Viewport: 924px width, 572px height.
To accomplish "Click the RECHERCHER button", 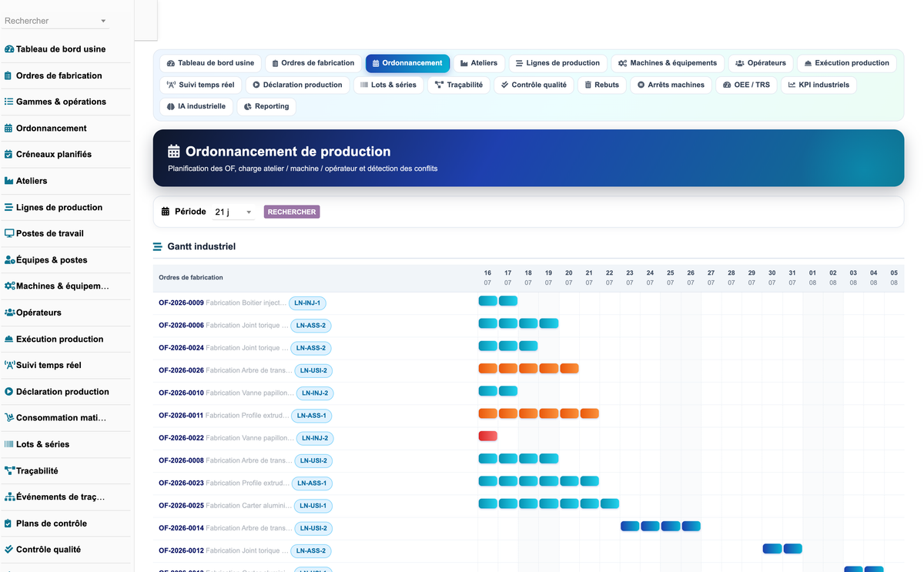I will pyautogui.click(x=292, y=212).
